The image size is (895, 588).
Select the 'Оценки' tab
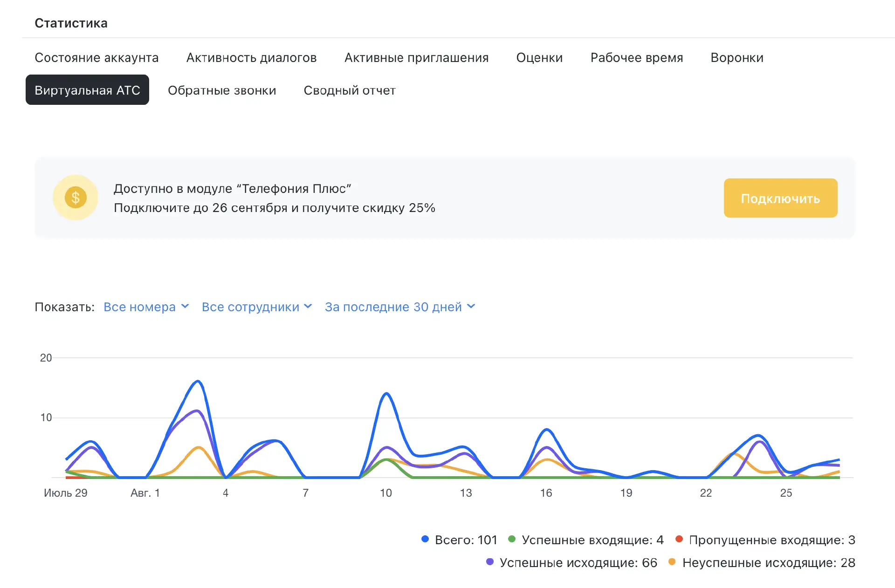coord(539,58)
